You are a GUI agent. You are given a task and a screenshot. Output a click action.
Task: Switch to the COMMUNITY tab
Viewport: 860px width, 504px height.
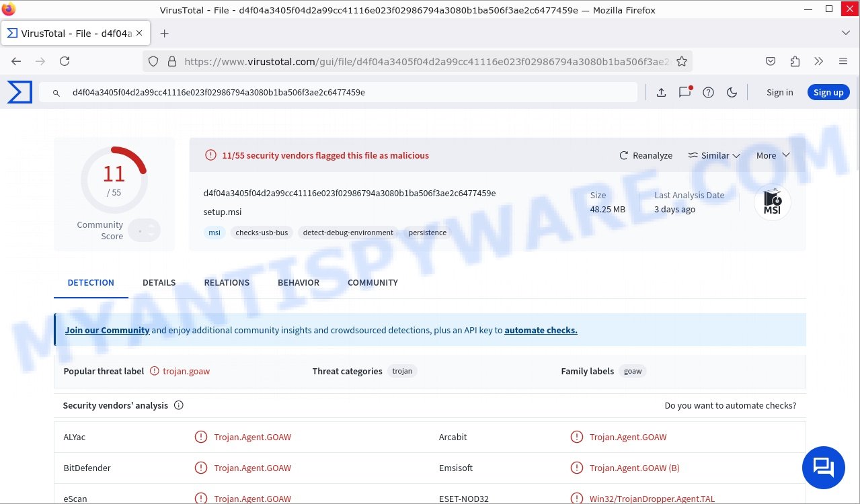pos(373,283)
